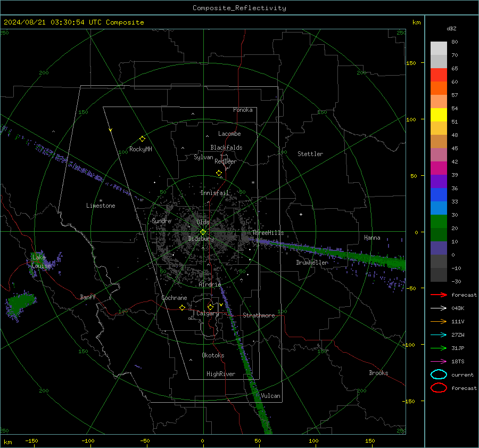
Task: Click the orange 111V arrow icon
Action: point(439,321)
